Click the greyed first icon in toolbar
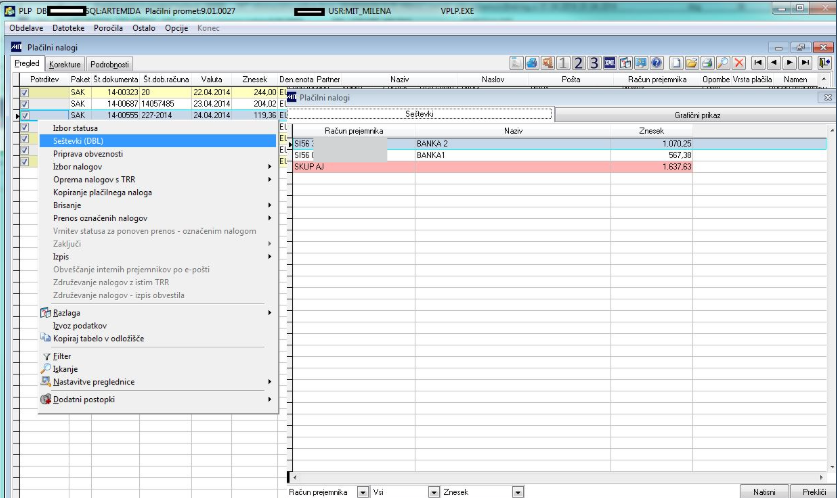 [516, 63]
